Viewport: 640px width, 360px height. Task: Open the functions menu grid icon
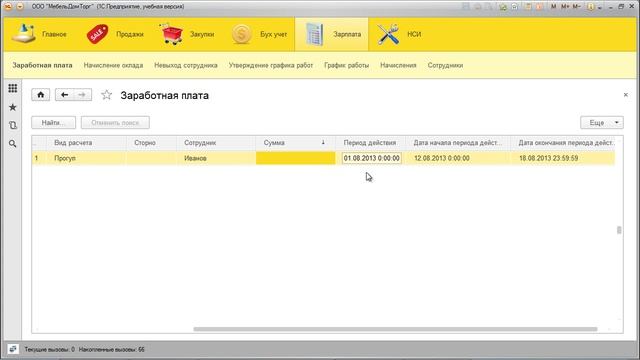tap(13, 88)
